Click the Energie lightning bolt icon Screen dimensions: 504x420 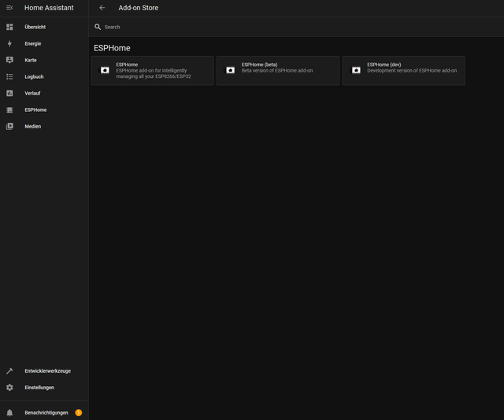(9, 43)
